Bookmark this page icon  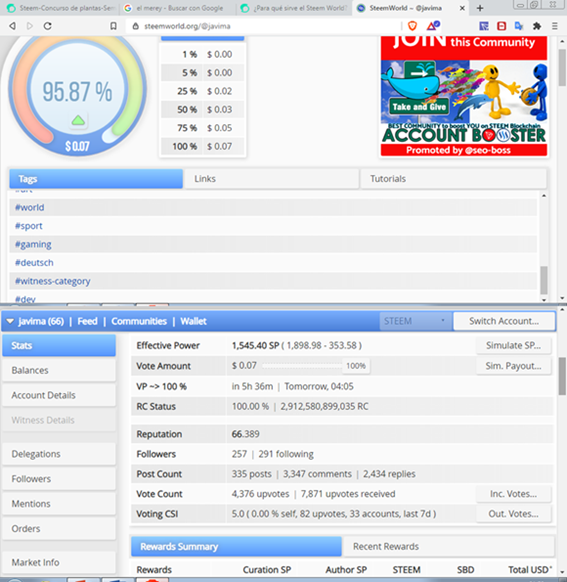coord(113,26)
